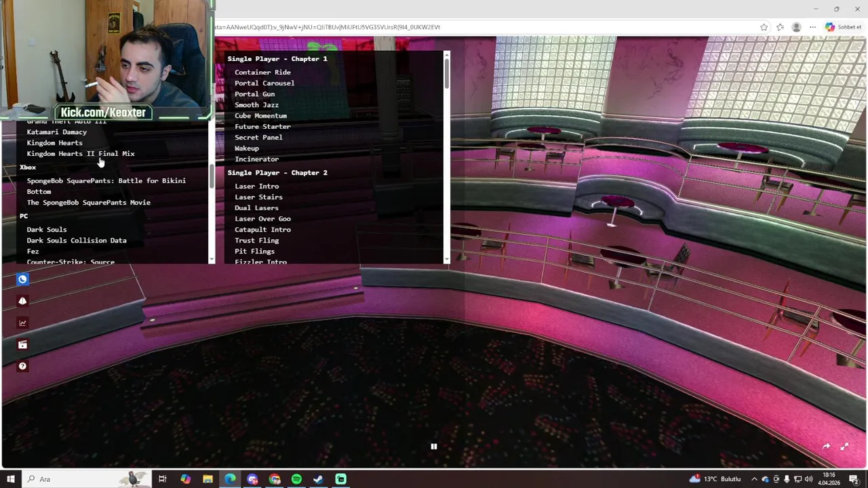Load the Laser Stairs map

click(258, 197)
